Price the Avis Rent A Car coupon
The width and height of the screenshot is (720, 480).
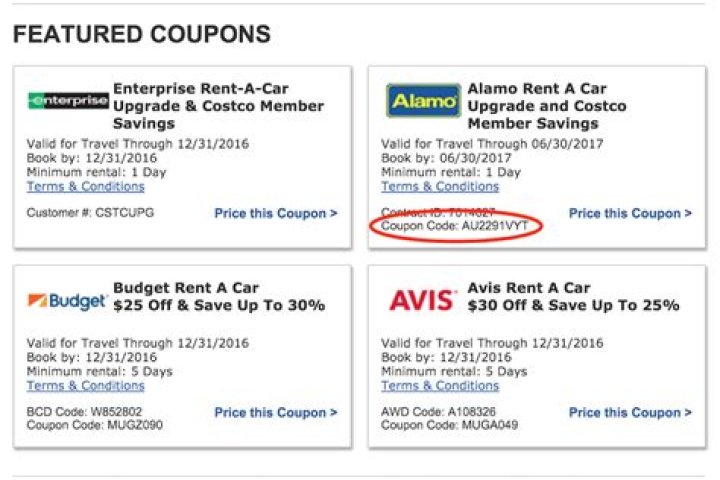click(x=630, y=412)
